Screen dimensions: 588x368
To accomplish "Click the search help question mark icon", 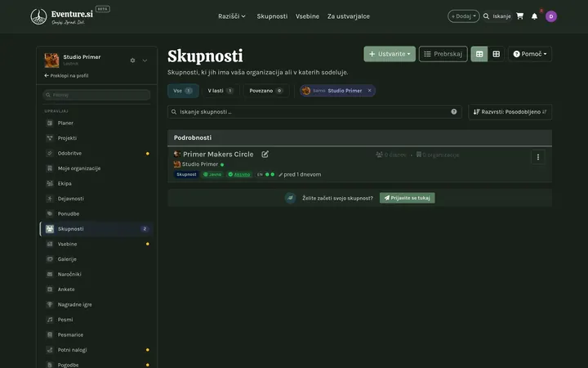I will coord(454,111).
